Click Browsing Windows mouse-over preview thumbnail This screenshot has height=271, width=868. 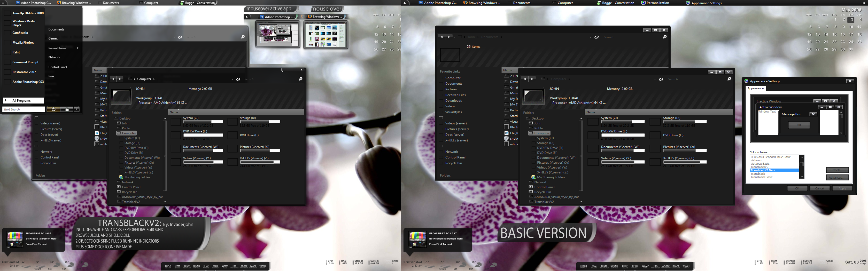pyautogui.click(x=326, y=34)
